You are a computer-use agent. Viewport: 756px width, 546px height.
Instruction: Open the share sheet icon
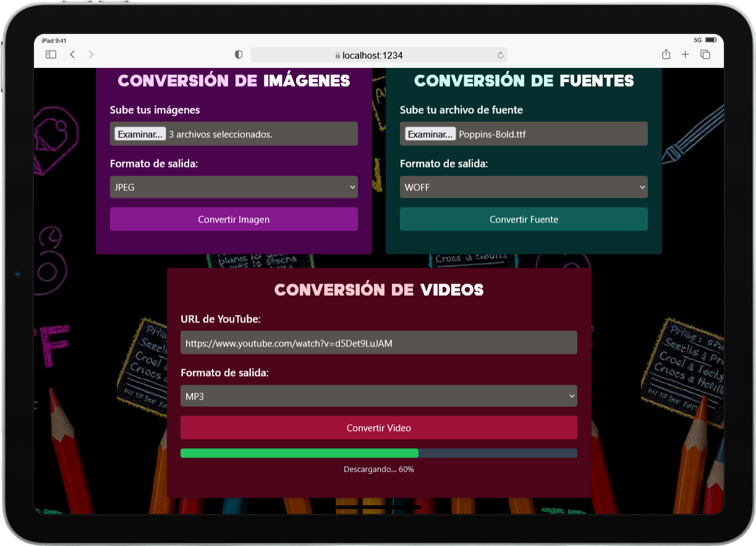click(x=666, y=55)
